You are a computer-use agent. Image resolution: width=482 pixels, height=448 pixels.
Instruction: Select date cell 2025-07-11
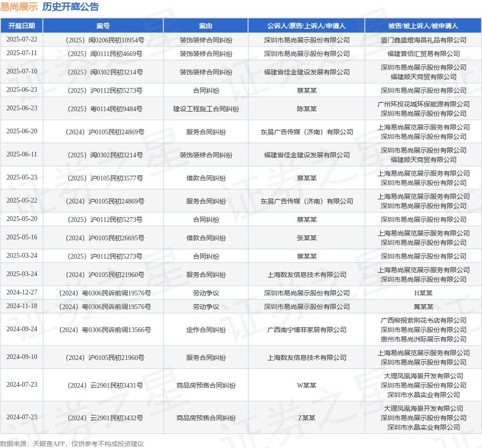click(22, 53)
